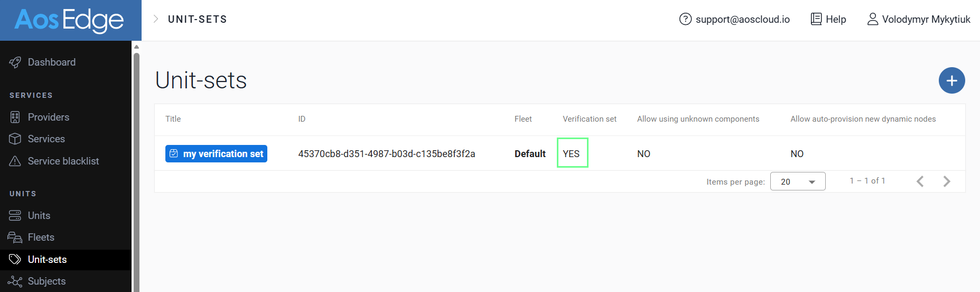980x292 pixels.
Task: Go to previous page of results
Action: tap(920, 181)
